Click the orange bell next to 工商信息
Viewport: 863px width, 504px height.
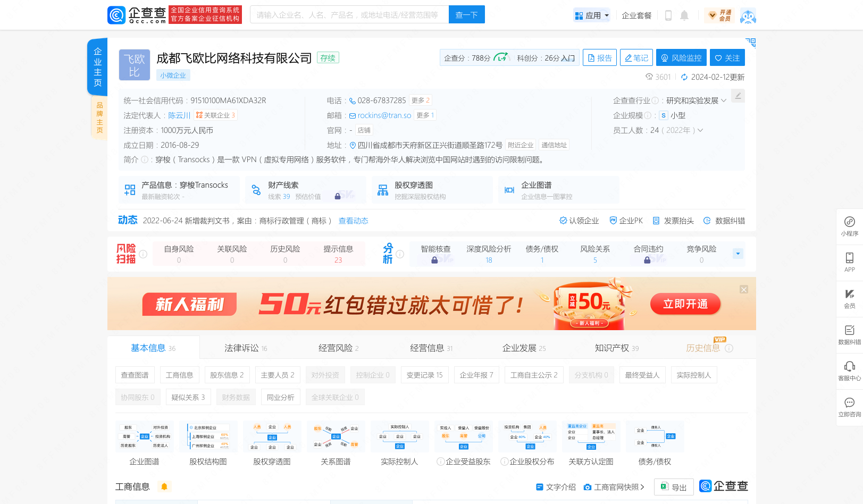pos(164,486)
